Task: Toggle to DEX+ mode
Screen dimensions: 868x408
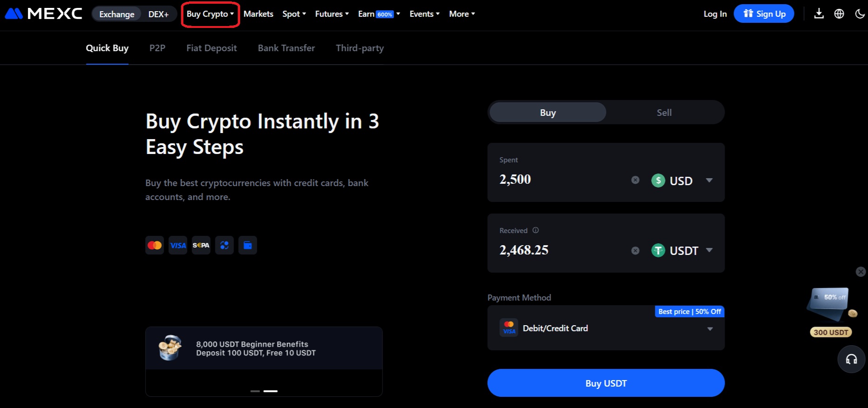Action: [x=158, y=14]
